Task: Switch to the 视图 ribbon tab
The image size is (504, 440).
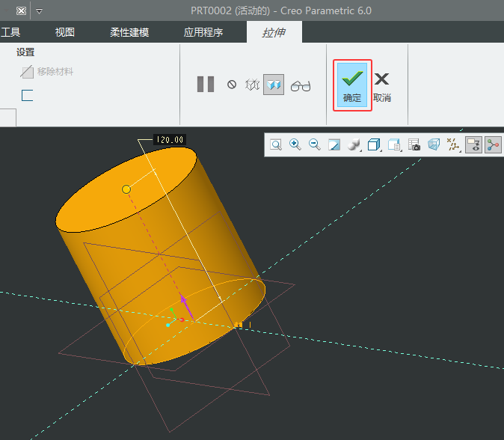Action: click(x=65, y=32)
